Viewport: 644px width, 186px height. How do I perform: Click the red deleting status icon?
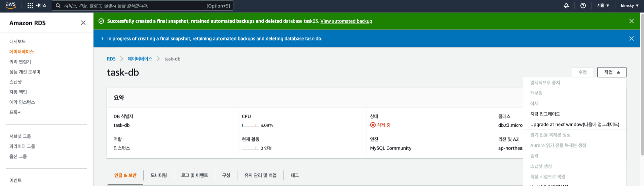(x=373, y=125)
